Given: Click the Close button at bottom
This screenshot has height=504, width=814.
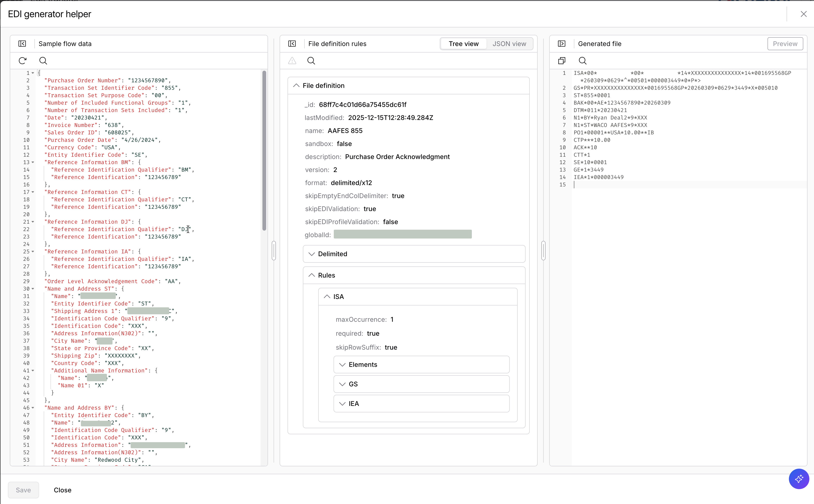Looking at the screenshot, I should (x=63, y=490).
